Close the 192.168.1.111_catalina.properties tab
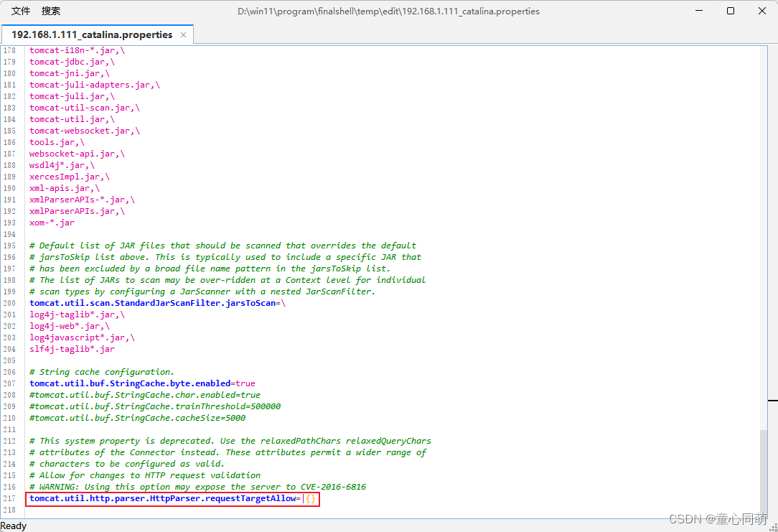The width and height of the screenshot is (778, 532). (x=183, y=34)
